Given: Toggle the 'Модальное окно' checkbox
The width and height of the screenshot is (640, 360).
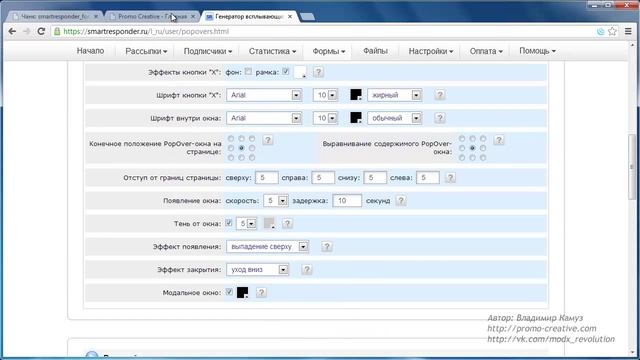Looking at the screenshot, I should click(229, 292).
